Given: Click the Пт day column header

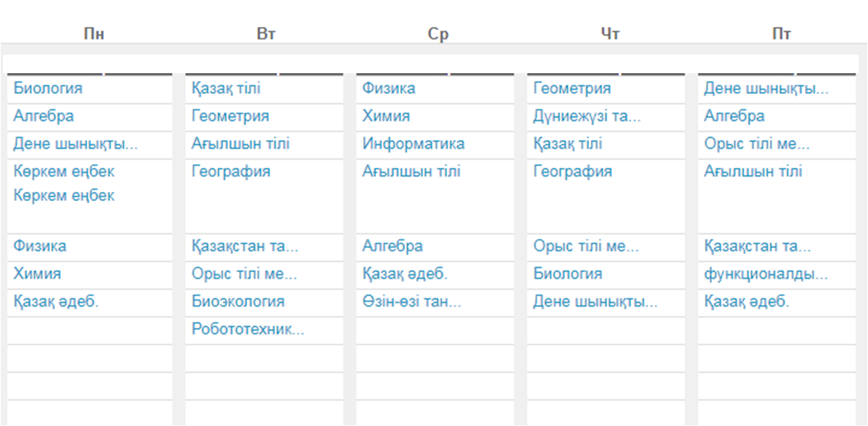Looking at the screenshot, I should point(782,34).
